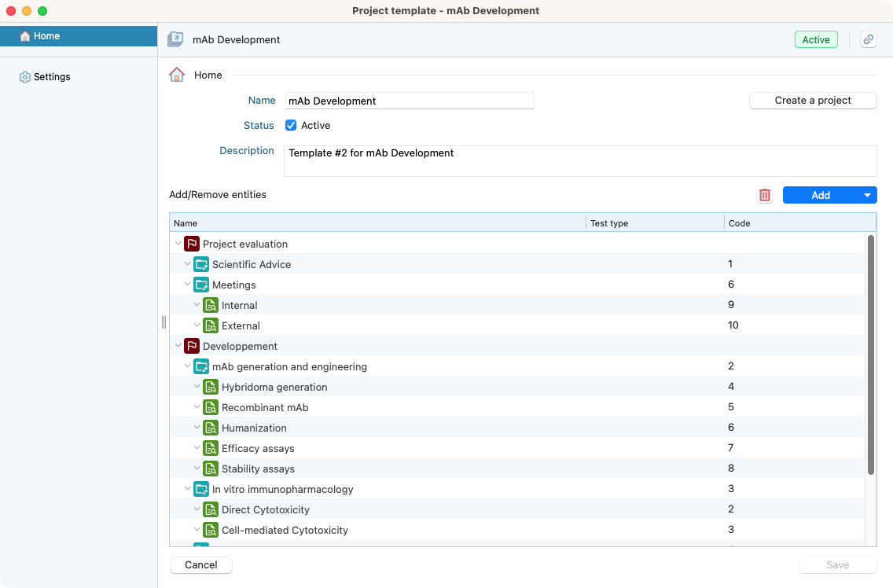Open the Add button dropdown arrow
Screen dimensions: 893x588
coord(867,195)
